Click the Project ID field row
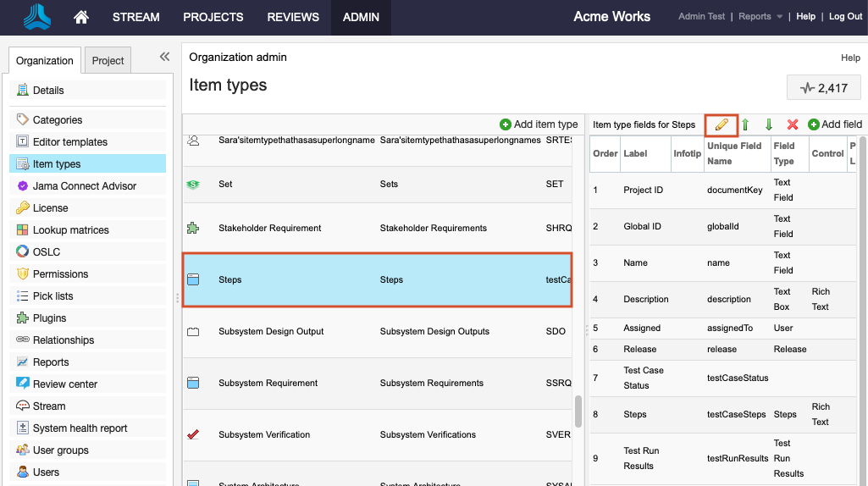868x486 pixels. 723,190
